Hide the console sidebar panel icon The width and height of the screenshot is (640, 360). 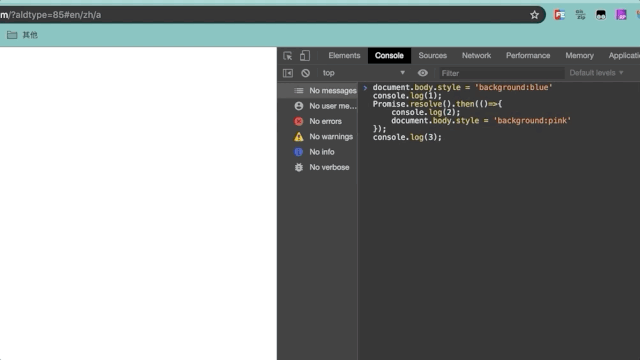288,73
